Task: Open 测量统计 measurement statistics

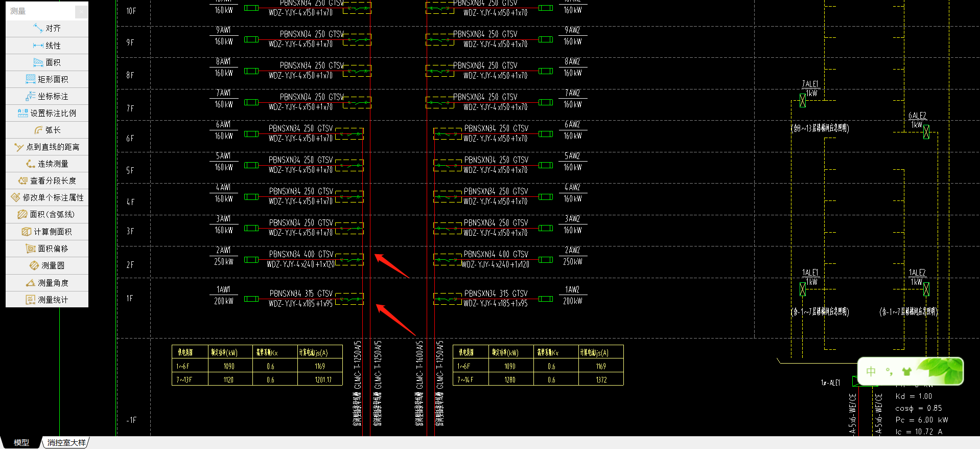Action: [x=47, y=300]
